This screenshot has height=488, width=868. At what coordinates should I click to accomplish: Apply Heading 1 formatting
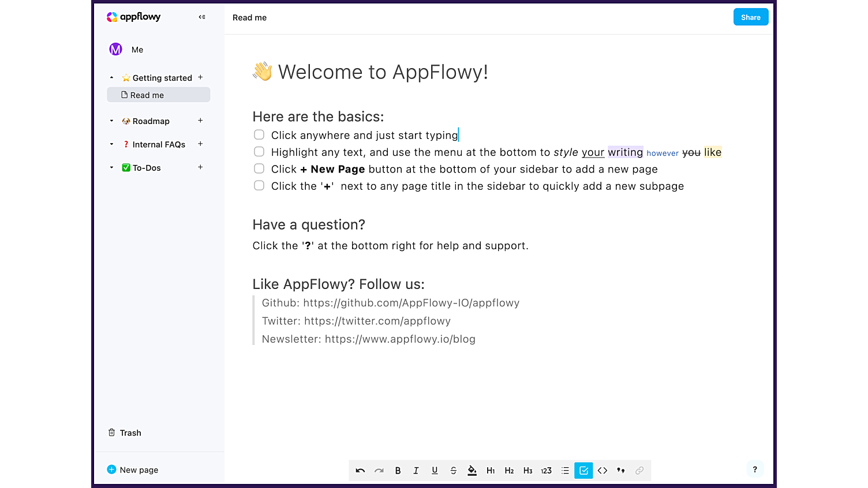491,470
